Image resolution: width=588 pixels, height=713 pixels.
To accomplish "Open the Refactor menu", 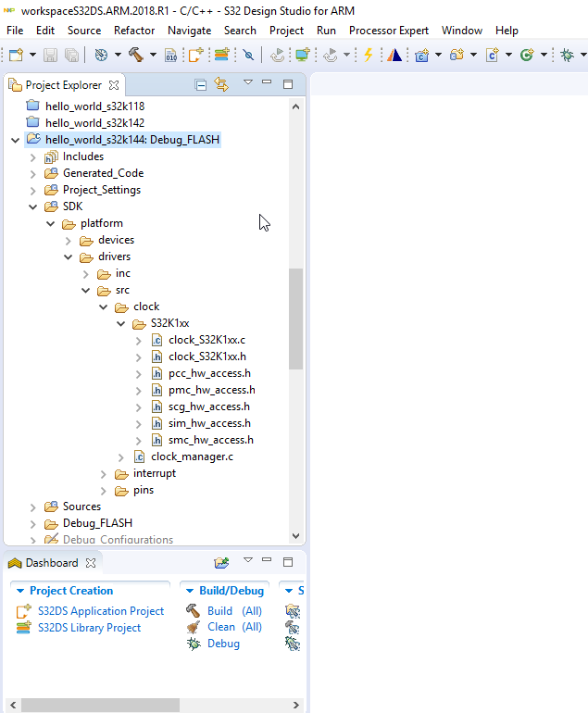I will [x=134, y=31].
